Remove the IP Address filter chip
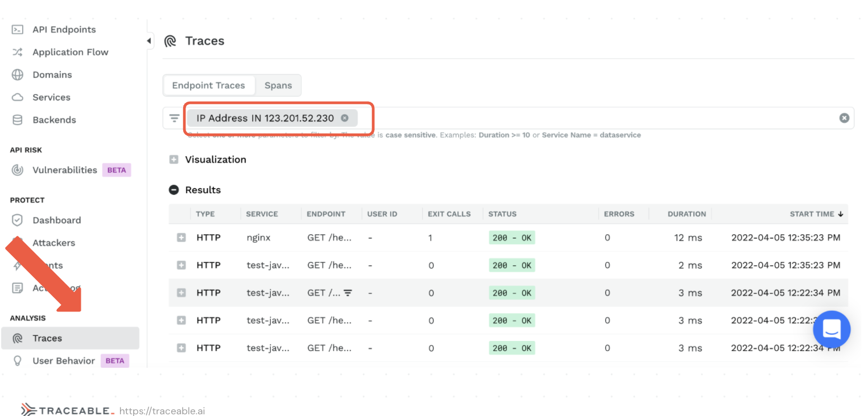This screenshot has width=868, height=416. click(x=345, y=118)
